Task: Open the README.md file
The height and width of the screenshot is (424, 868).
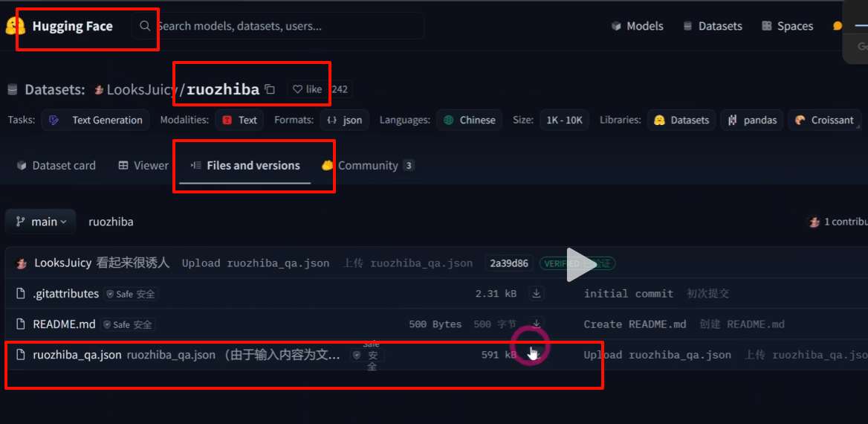Action: (64, 324)
